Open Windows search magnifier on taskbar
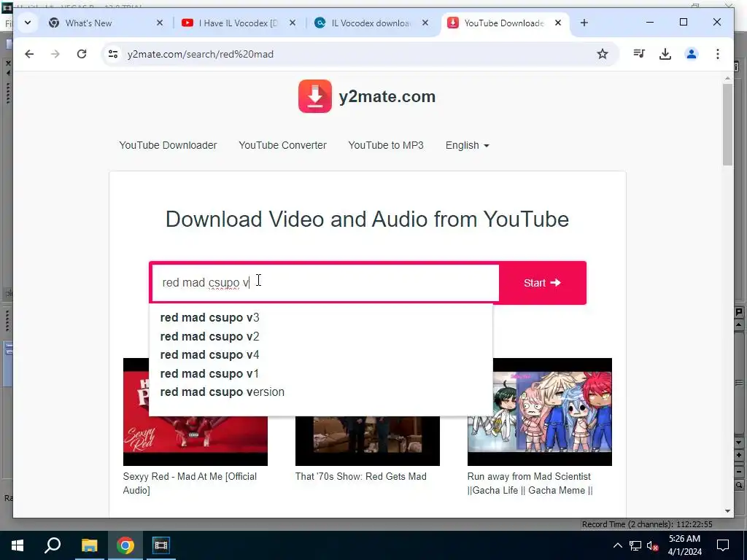747x560 pixels. tap(53, 545)
